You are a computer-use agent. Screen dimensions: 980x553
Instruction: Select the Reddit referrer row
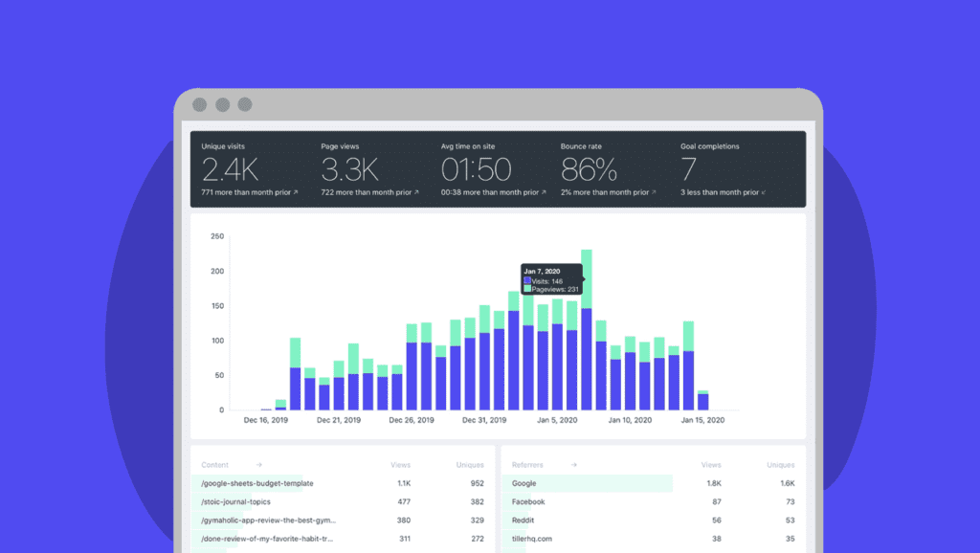click(x=653, y=520)
